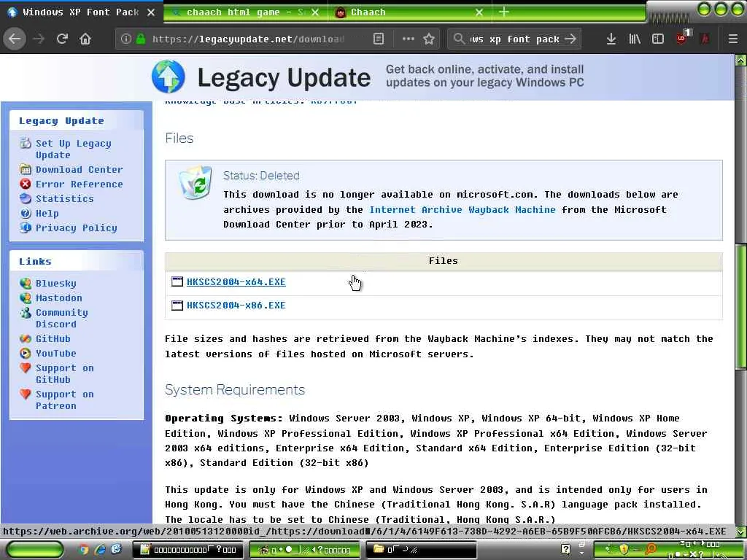
Task: Click the HKSCS2004-x64.EXE file icon
Action: click(177, 281)
